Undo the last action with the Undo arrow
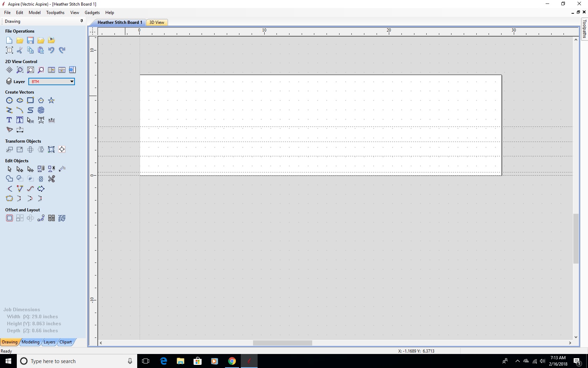 [x=51, y=50]
